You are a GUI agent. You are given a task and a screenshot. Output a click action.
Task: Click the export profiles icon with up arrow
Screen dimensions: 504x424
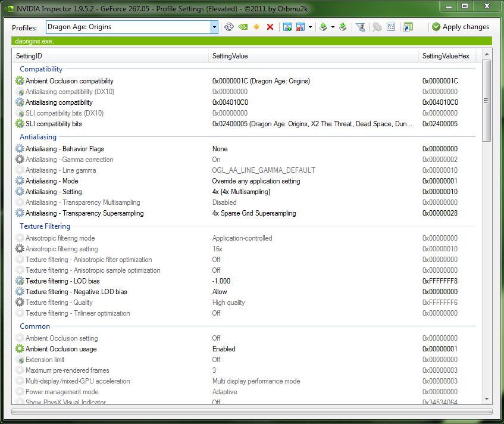point(323,27)
